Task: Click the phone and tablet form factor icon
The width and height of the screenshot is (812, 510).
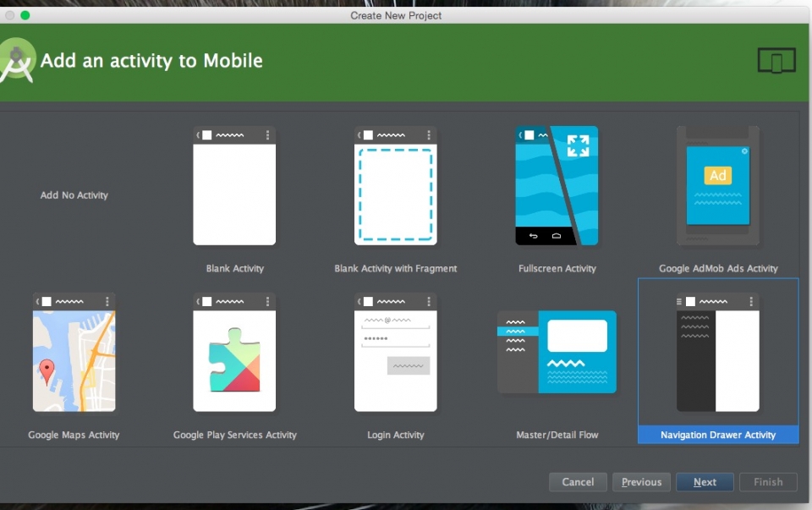Action: pos(776,61)
